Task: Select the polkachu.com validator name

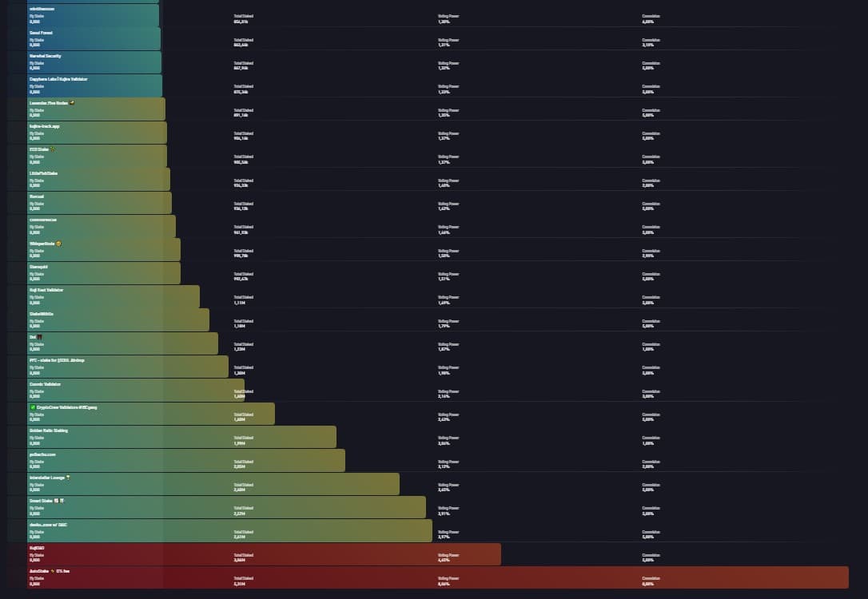Action: click(42, 454)
